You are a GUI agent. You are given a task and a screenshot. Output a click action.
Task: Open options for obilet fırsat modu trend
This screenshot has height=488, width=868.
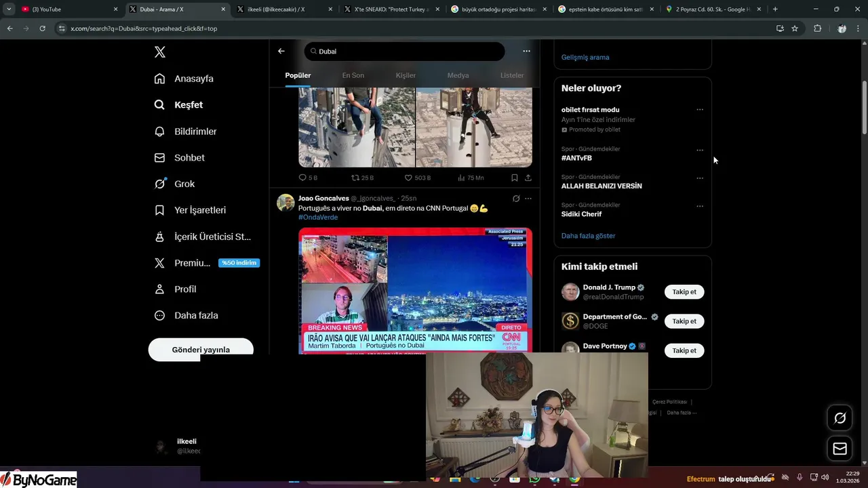pos(700,110)
